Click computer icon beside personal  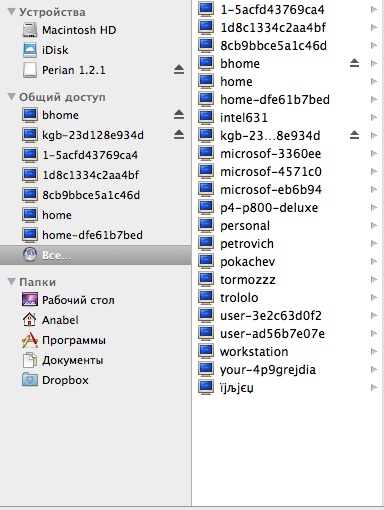tap(206, 225)
